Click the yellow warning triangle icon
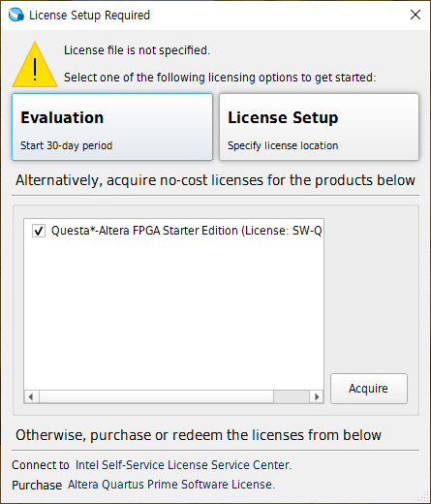Viewport: 431px width, 504px height. 35,64
